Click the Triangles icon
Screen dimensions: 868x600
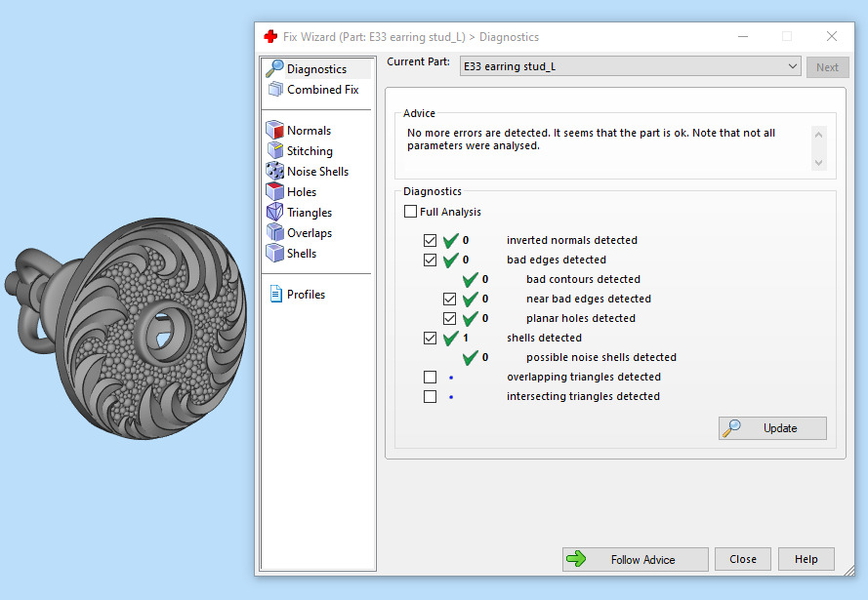coord(274,212)
